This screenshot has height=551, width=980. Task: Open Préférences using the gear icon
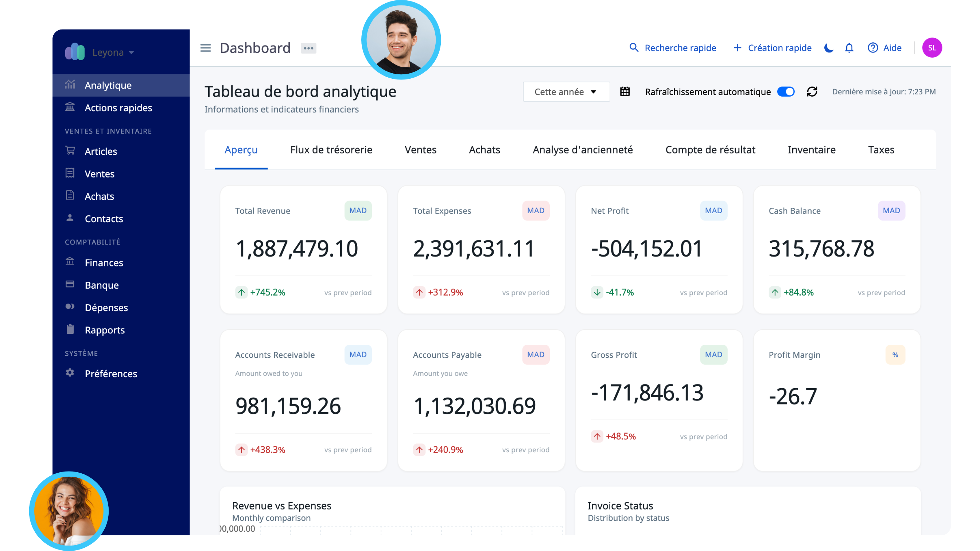click(70, 373)
